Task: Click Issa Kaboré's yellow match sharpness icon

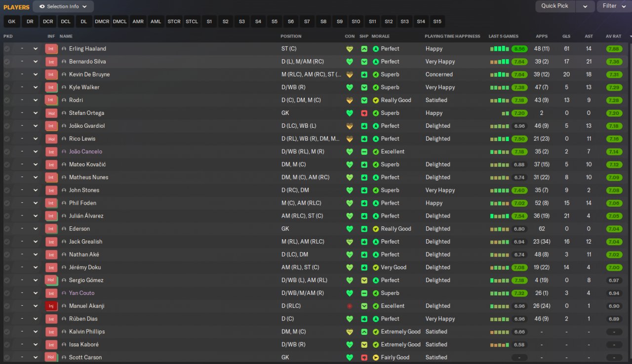Action: click(x=364, y=345)
